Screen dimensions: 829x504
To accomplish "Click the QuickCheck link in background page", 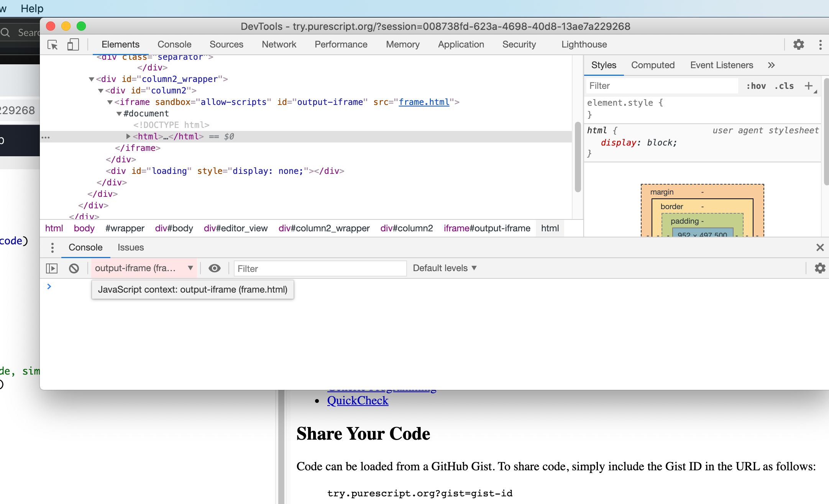I will click(x=358, y=401).
